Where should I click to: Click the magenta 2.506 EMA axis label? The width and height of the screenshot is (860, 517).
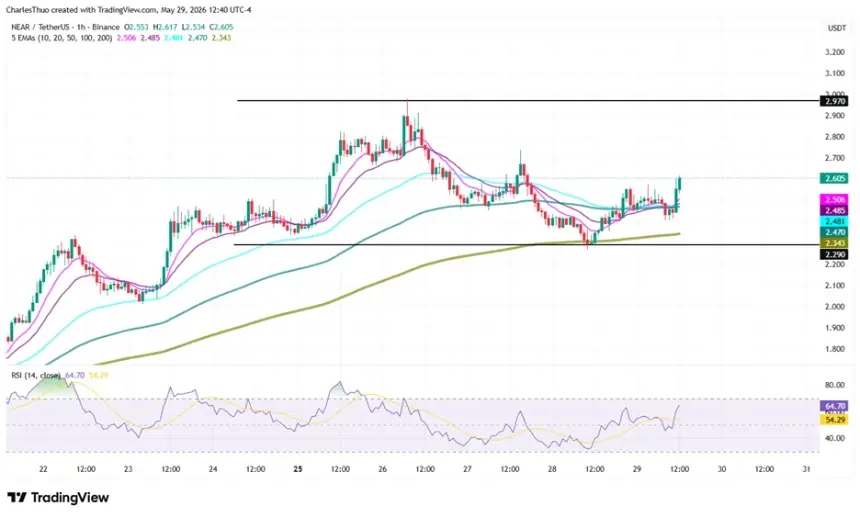click(x=834, y=200)
